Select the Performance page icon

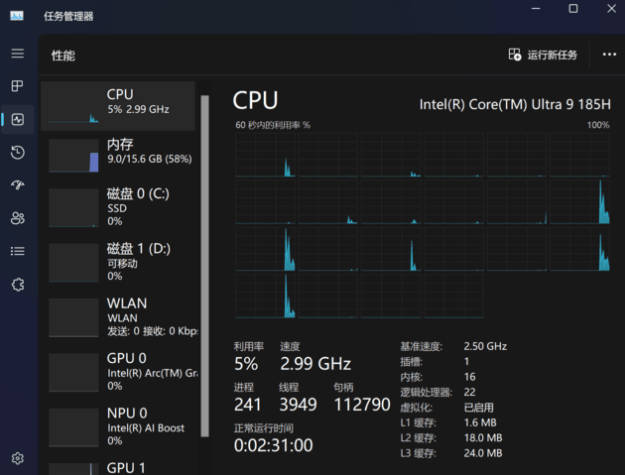click(18, 119)
